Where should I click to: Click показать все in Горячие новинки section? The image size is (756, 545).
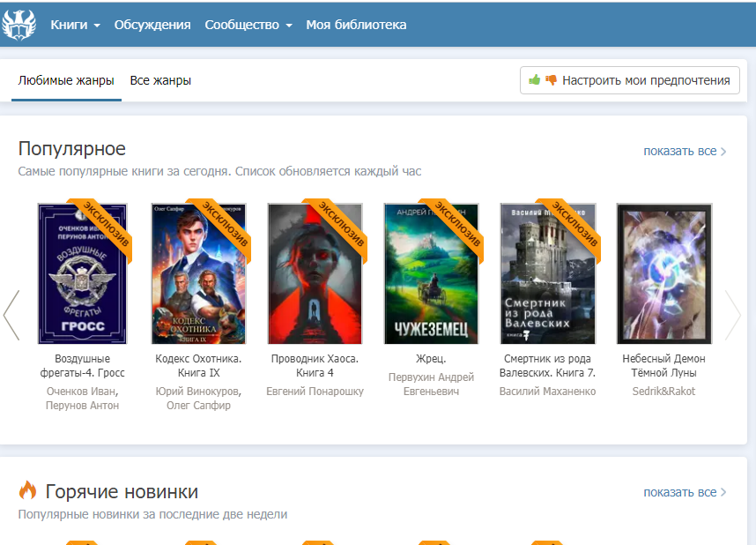pos(684,492)
